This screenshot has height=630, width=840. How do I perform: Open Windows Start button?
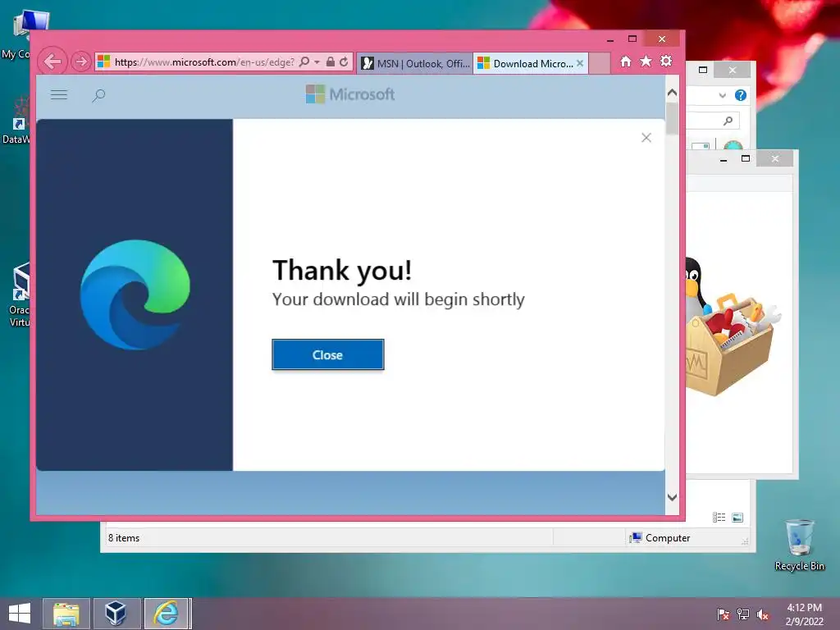pyautogui.click(x=20, y=614)
